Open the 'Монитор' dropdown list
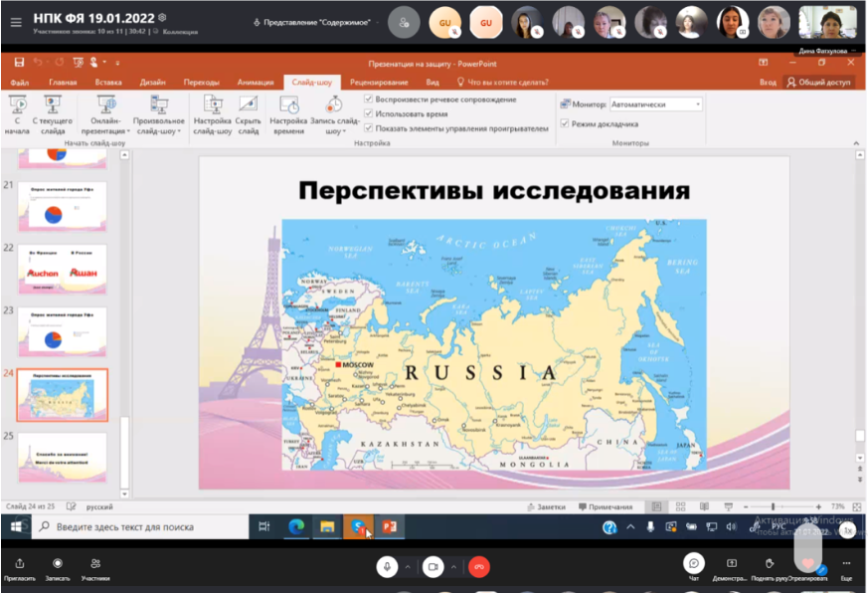The image size is (868, 593). [698, 103]
